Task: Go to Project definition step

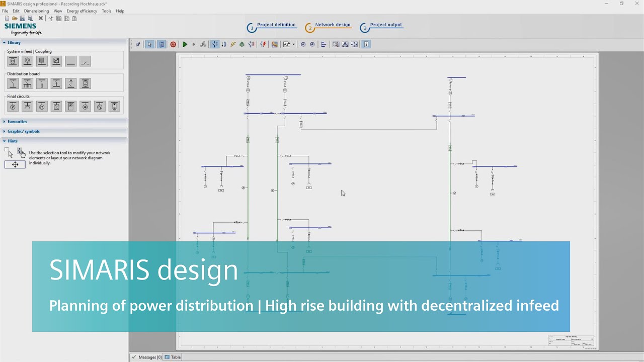Action: [272, 26]
